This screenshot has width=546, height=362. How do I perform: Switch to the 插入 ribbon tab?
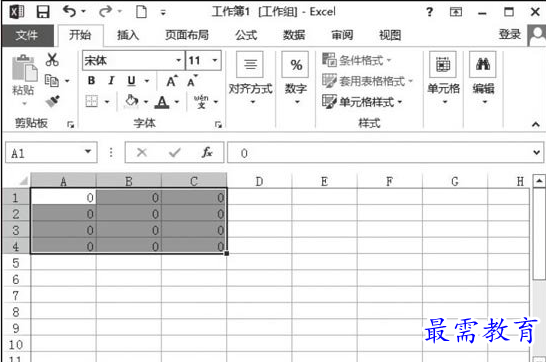tap(128, 35)
